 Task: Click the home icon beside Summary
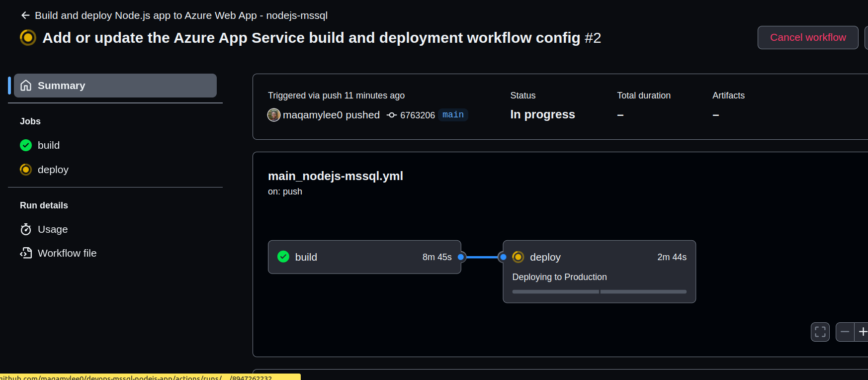pos(26,86)
